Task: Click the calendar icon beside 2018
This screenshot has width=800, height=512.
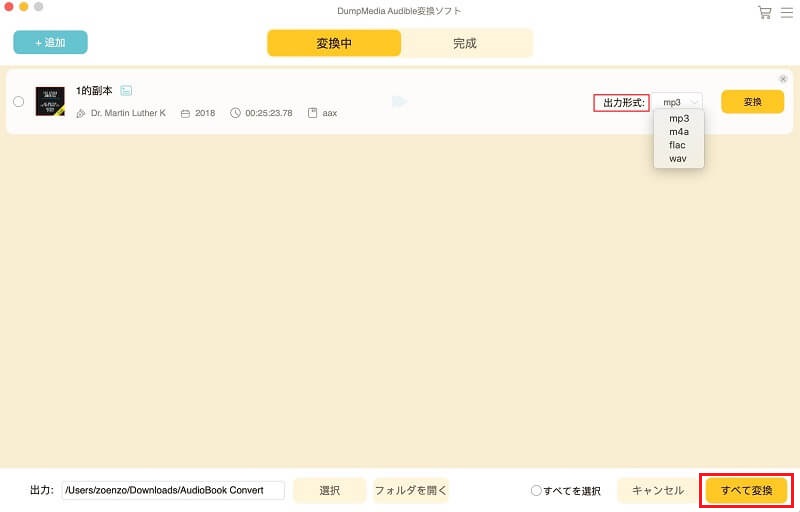Action: (185, 113)
